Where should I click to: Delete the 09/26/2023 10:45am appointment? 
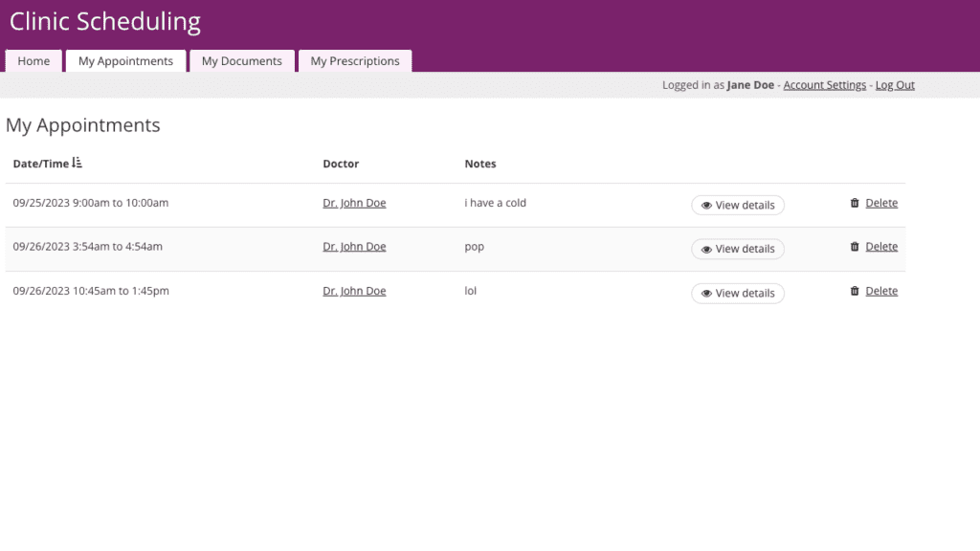click(881, 291)
